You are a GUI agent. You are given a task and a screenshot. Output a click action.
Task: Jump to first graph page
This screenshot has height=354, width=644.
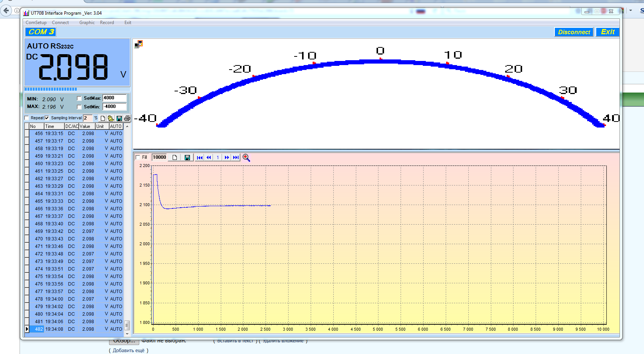click(x=199, y=158)
